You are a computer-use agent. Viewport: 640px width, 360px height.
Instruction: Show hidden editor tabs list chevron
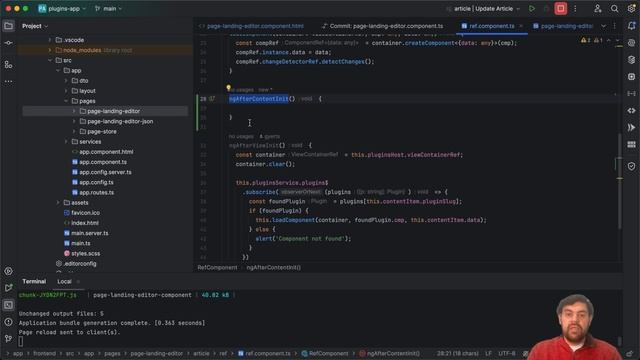pyautogui.click(x=603, y=26)
